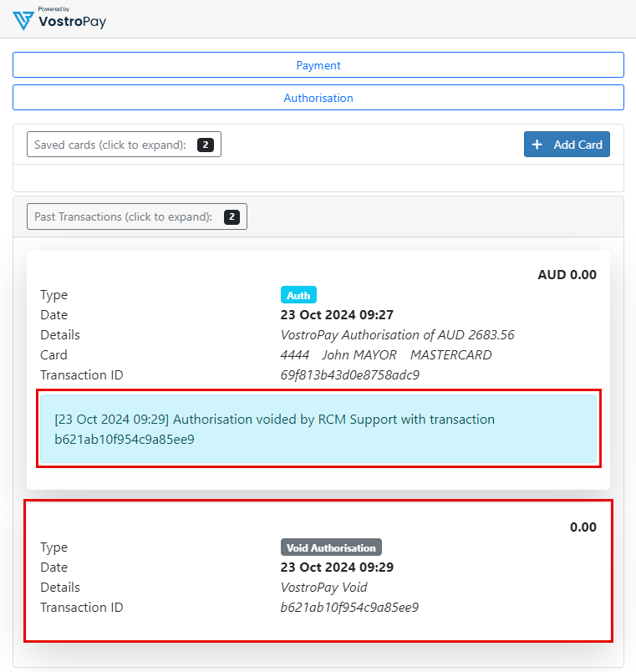Click the Add Card button
This screenshot has width=636, height=672.
pyautogui.click(x=567, y=145)
